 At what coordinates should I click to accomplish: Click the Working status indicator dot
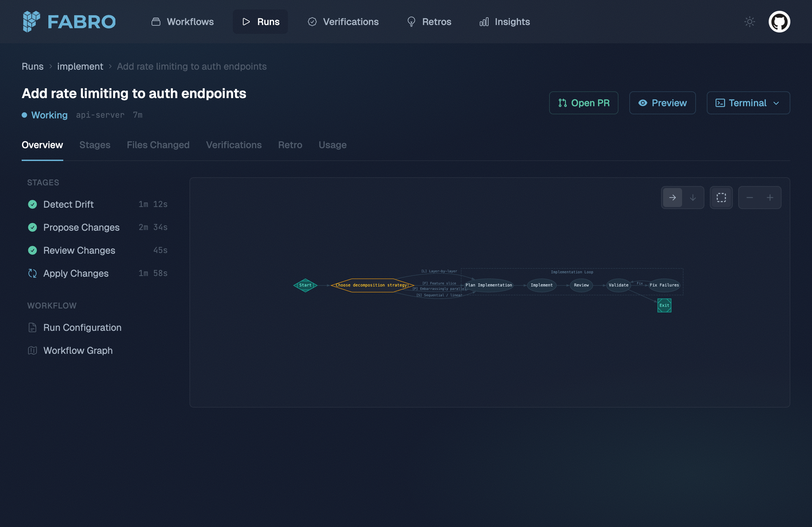tap(24, 115)
